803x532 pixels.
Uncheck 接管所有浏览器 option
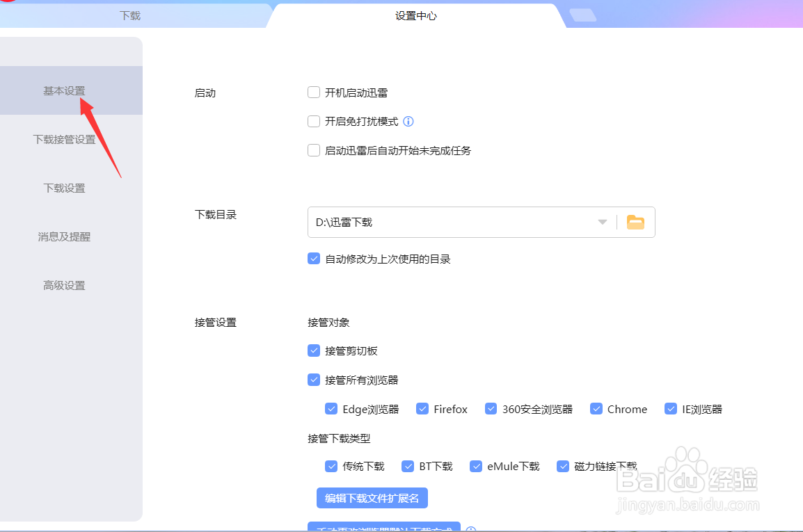[313, 380]
